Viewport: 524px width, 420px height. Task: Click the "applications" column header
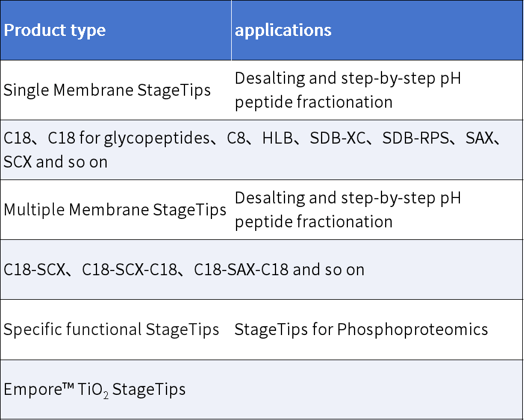[283, 31]
